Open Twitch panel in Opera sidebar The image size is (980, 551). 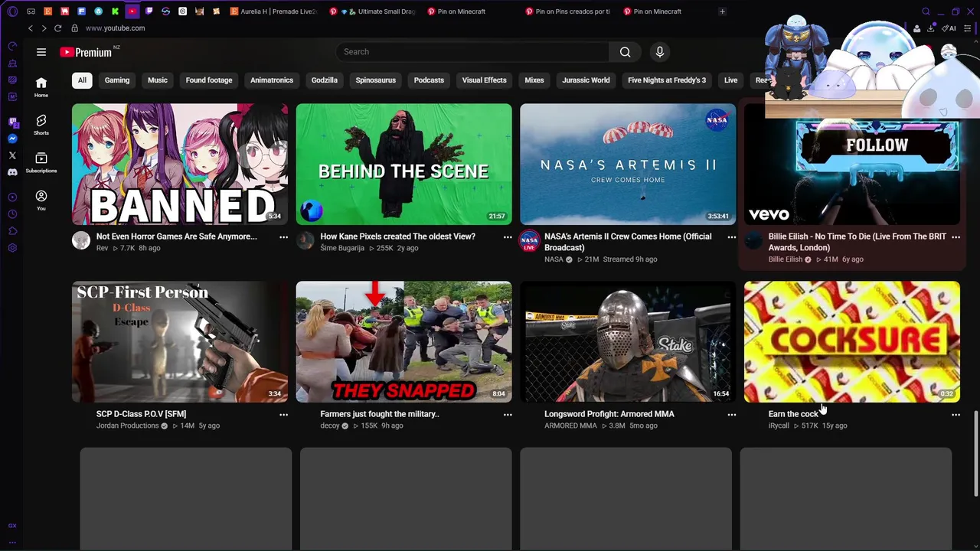pyautogui.click(x=12, y=122)
